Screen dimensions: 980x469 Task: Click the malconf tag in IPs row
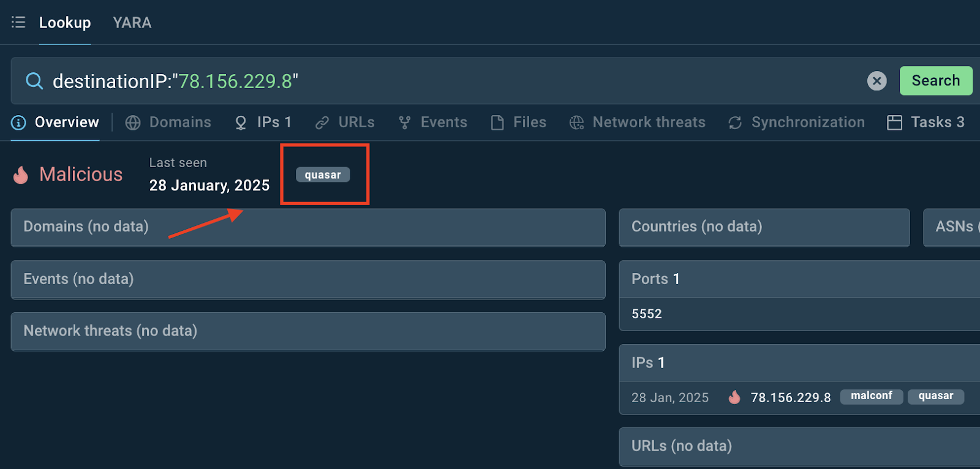pos(871,396)
